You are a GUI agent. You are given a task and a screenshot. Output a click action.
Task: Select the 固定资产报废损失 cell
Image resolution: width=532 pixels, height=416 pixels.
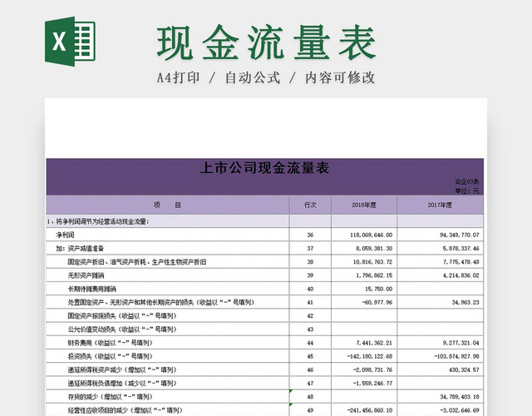click(x=168, y=316)
